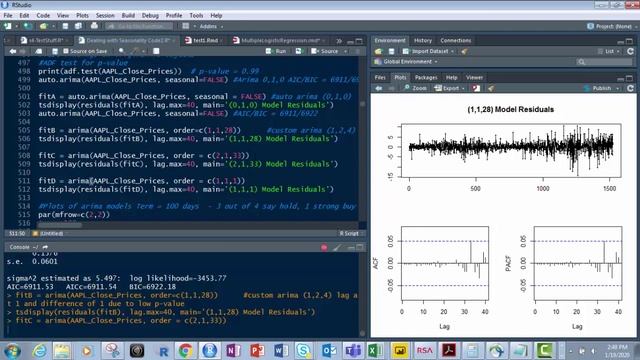This screenshot has height=360, width=640.
Task: Toggle the Source on Save checkbox
Action: [66, 51]
